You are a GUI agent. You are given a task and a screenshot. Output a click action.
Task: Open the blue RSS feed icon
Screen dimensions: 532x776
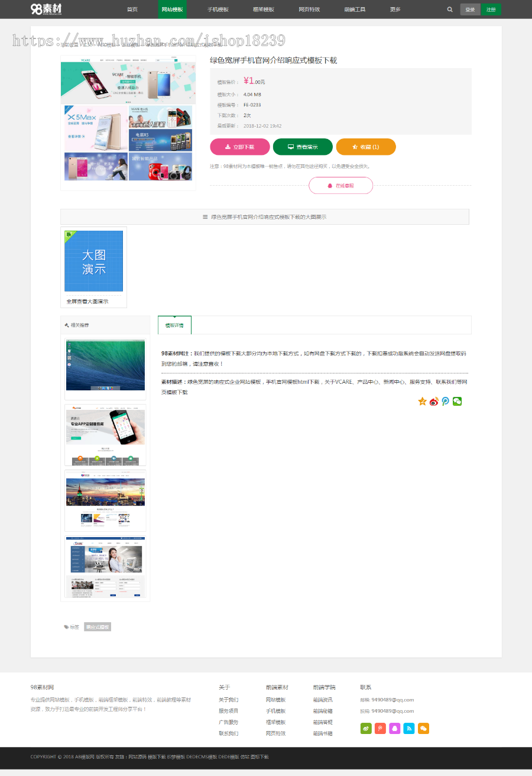click(x=409, y=729)
